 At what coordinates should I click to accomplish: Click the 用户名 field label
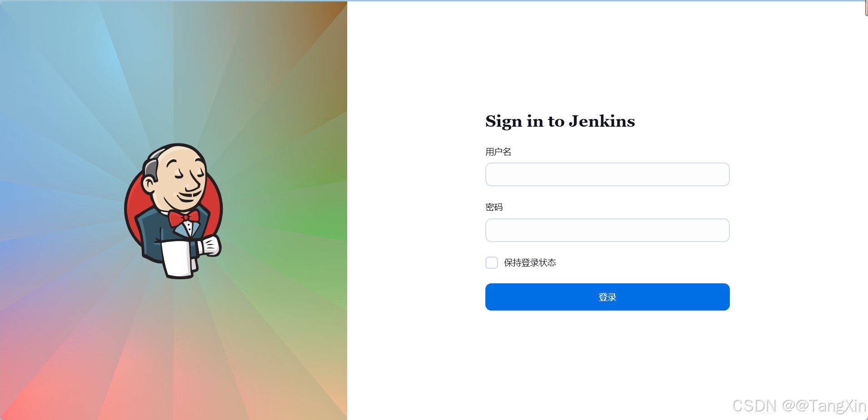tap(498, 152)
